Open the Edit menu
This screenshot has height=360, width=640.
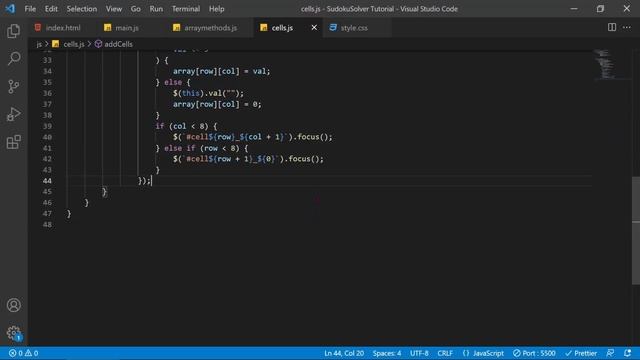point(51,9)
